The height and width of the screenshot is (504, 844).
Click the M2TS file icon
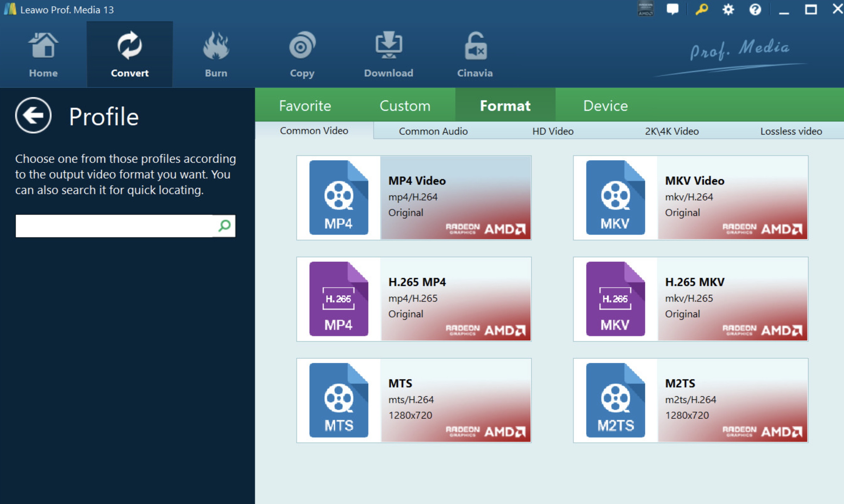(x=615, y=400)
